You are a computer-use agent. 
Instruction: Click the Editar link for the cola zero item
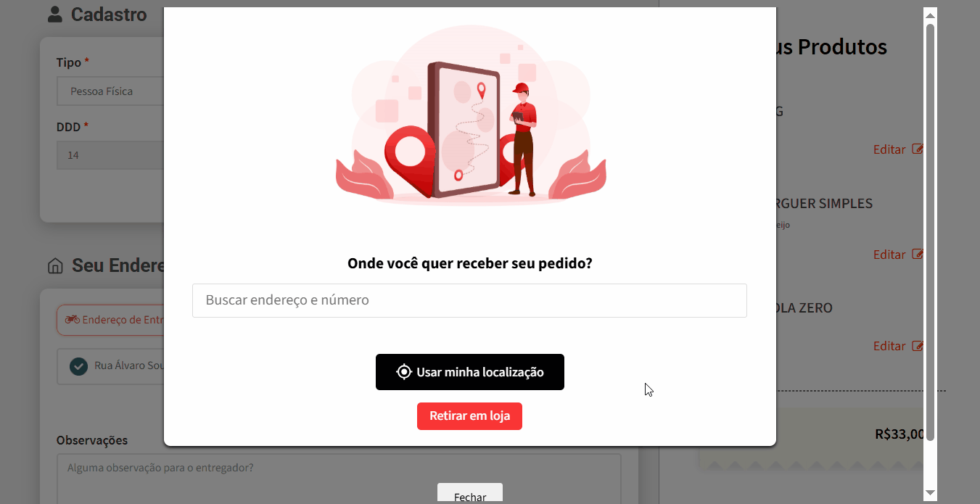tap(889, 346)
